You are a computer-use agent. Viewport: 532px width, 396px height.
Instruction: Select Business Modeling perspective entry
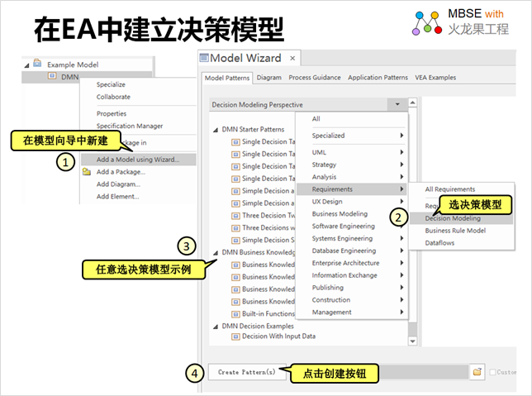pyautogui.click(x=340, y=213)
